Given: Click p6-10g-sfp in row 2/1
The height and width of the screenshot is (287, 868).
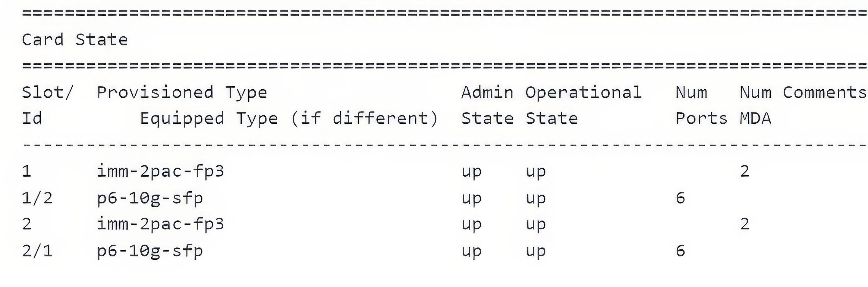Looking at the screenshot, I should pyautogui.click(x=150, y=251).
